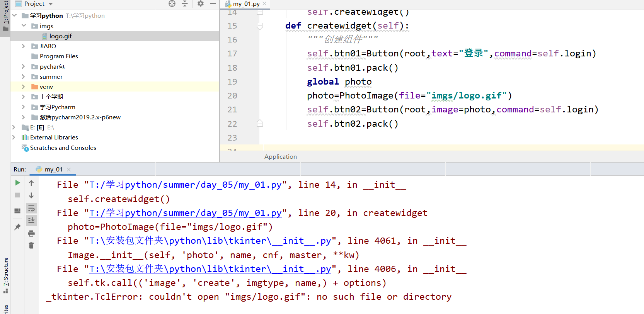The image size is (644, 314).
Task: Print the console output
Action: click(x=31, y=233)
